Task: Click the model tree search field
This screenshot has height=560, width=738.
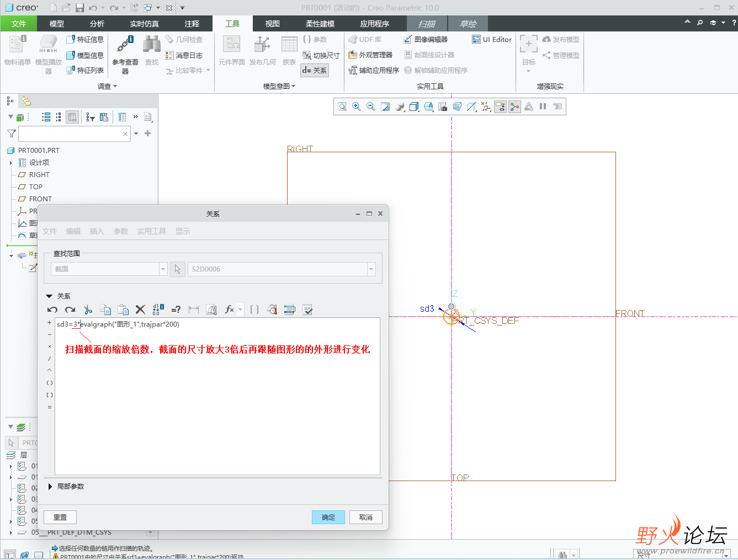Action: [75, 134]
